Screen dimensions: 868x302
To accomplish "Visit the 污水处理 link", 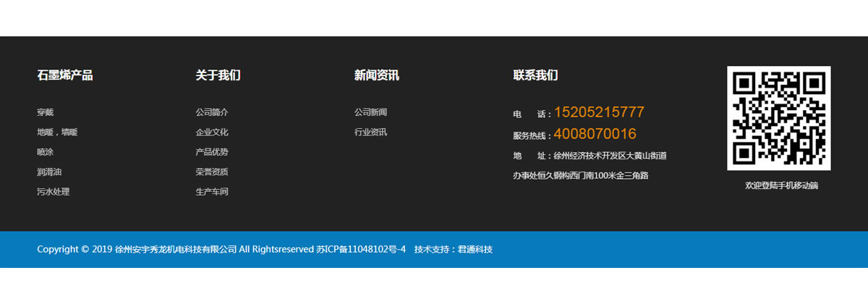I will click(54, 192).
